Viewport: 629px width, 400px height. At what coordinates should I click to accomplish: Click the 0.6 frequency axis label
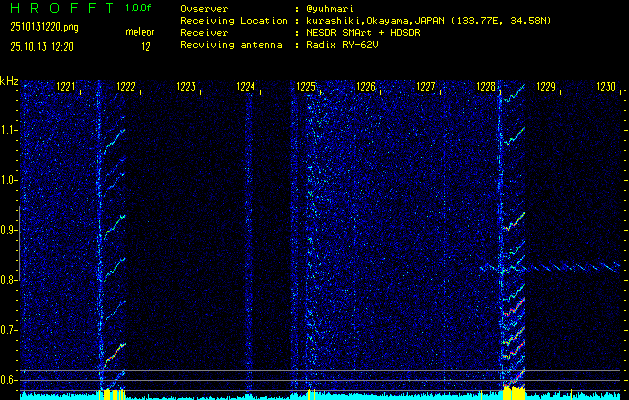[8, 380]
